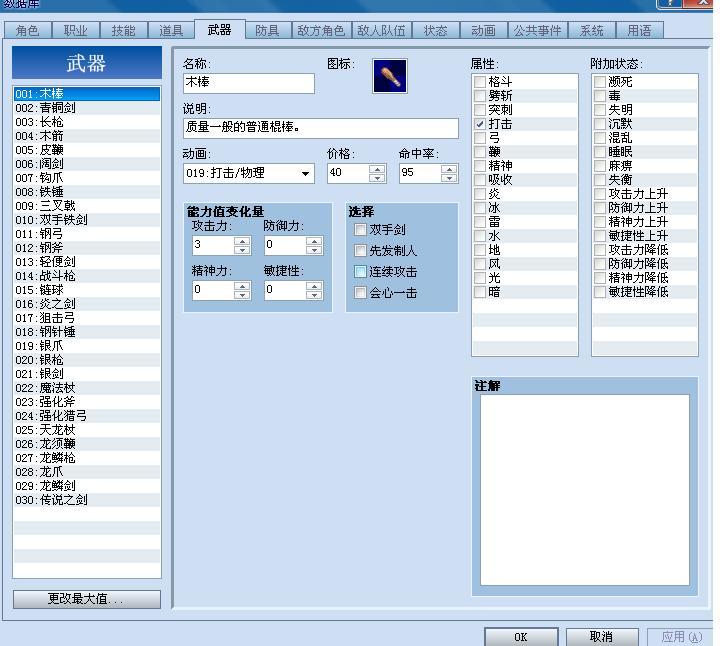Increase 攻击力 with the up arrow
This screenshot has width=720, height=646.
tap(242, 241)
